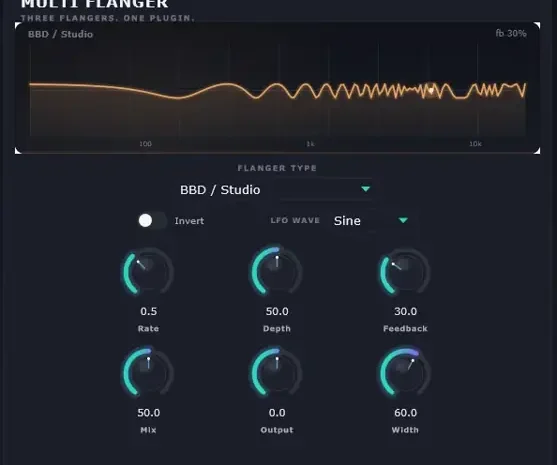This screenshot has height=465, width=557.
Task: Open the LFO Wave Sine dropdown
Action: coord(371,221)
